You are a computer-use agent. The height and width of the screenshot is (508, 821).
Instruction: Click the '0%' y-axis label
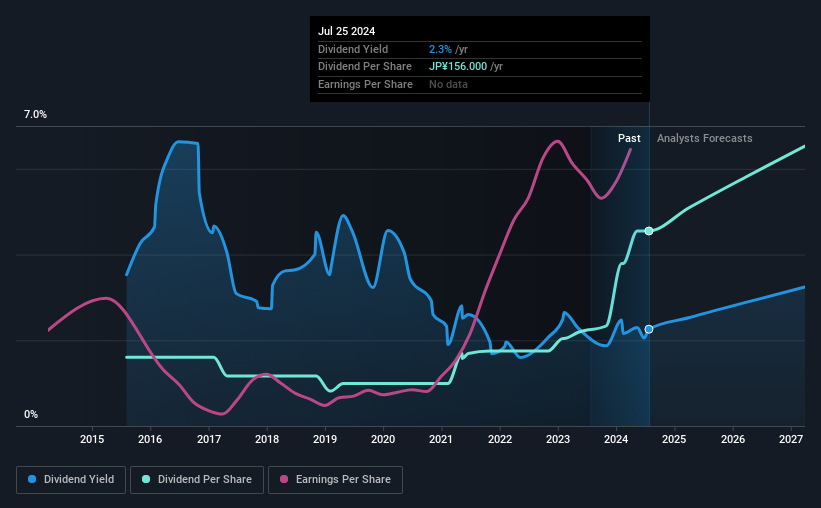point(31,414)
